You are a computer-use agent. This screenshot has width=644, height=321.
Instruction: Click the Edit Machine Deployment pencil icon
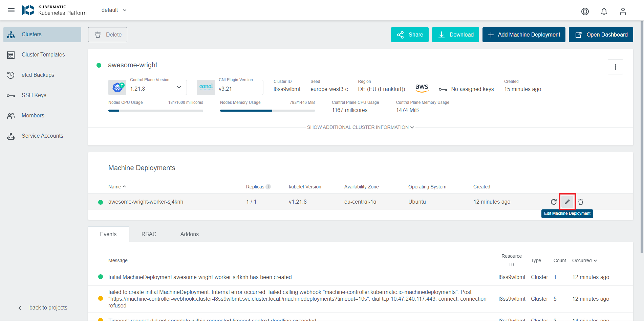567,202
